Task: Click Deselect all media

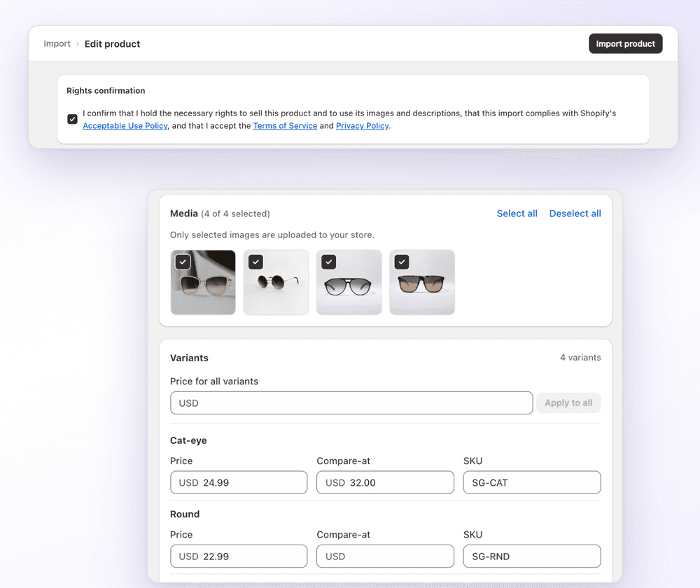Action: coord(575,213)
